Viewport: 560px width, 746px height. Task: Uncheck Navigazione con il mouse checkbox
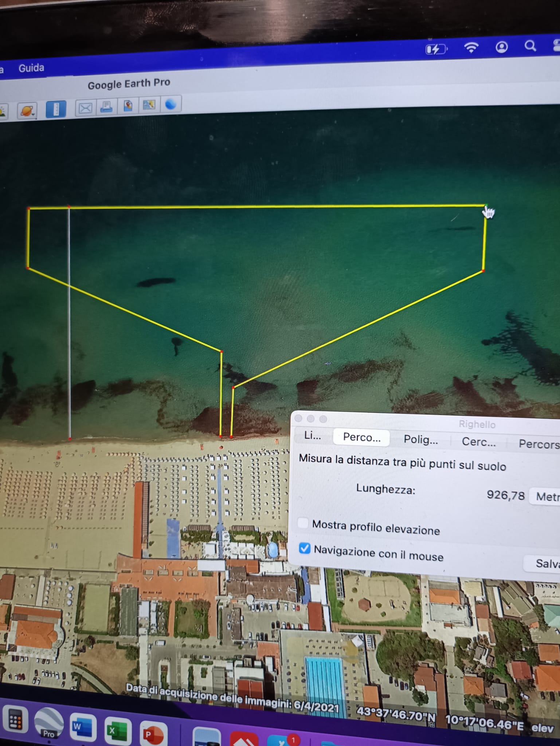tap(304, 548)
